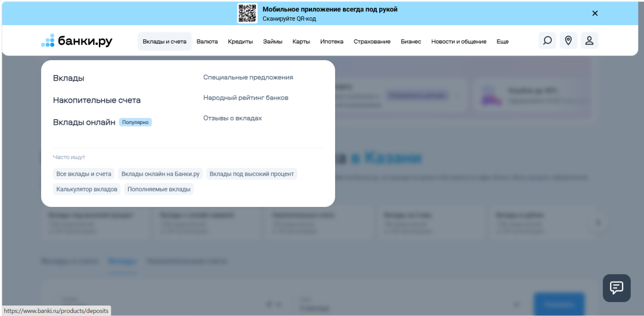
Task: Open the user profile icon
Action: tap(589, 41)
